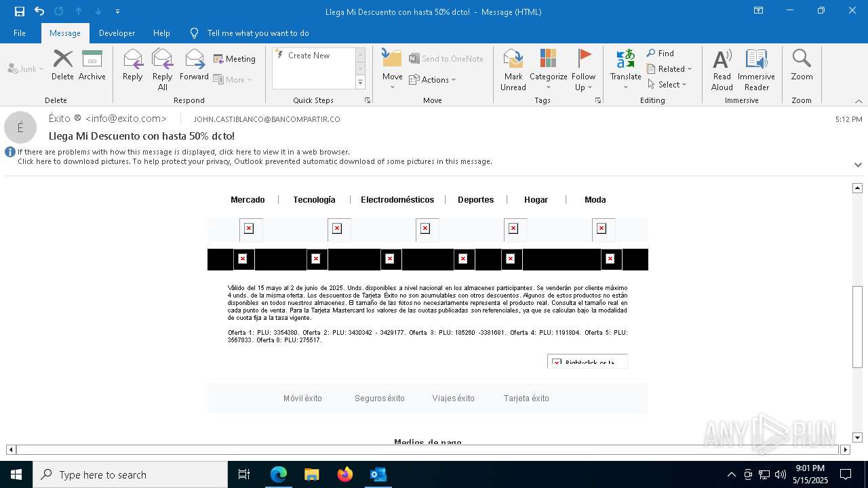
Task: Open the Viajes éxito link
Action: coord(454,399)
